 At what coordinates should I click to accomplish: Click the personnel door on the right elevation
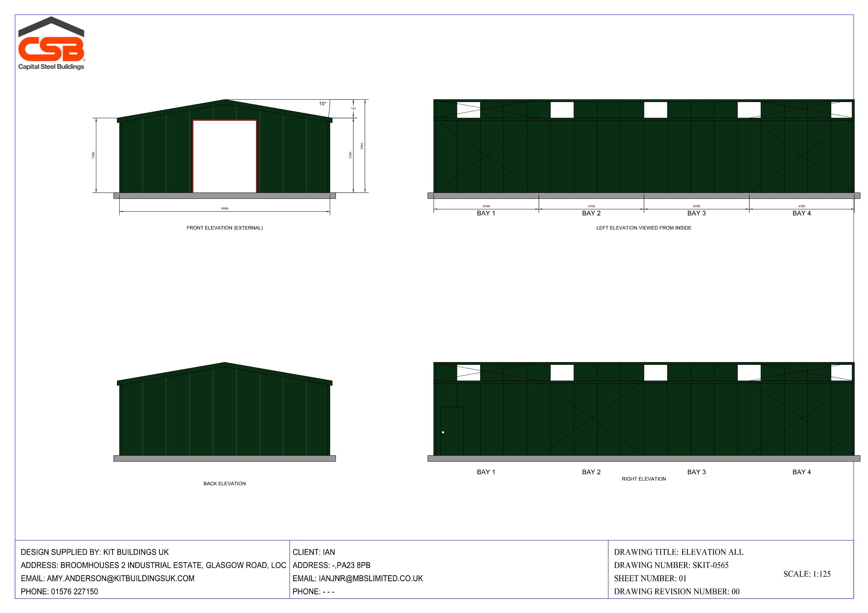(x=452, y=431)
